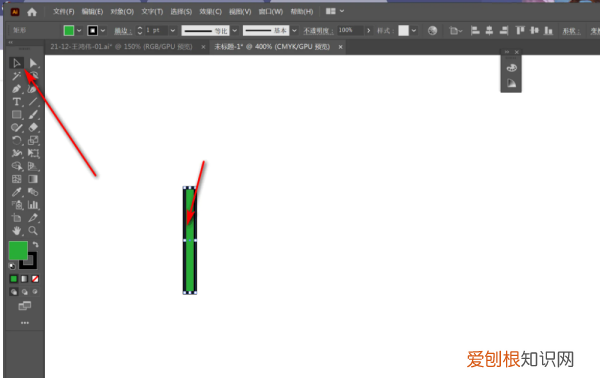Align objects to horizontal right
The image size is (600, 378).
coord(504,31)
